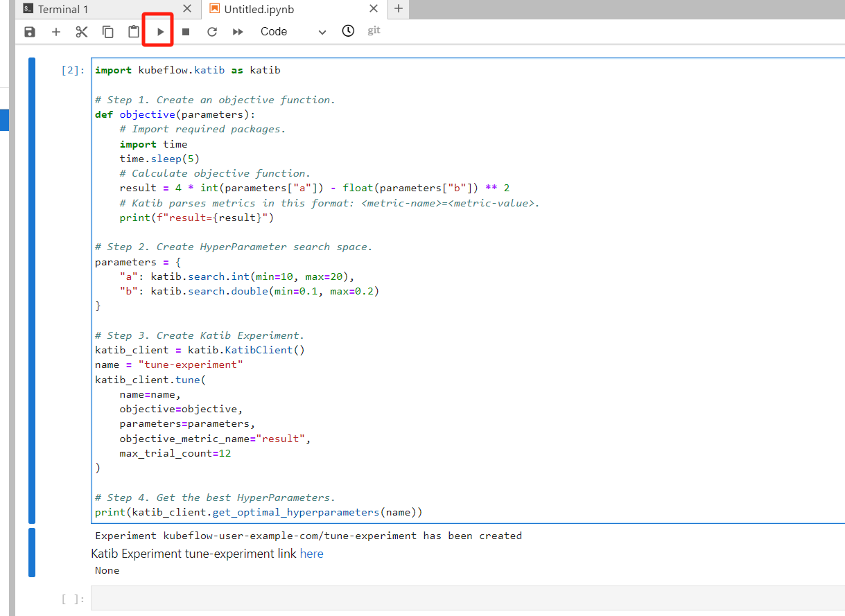Save the notebook with the floppy disk icon

(30, 32)
